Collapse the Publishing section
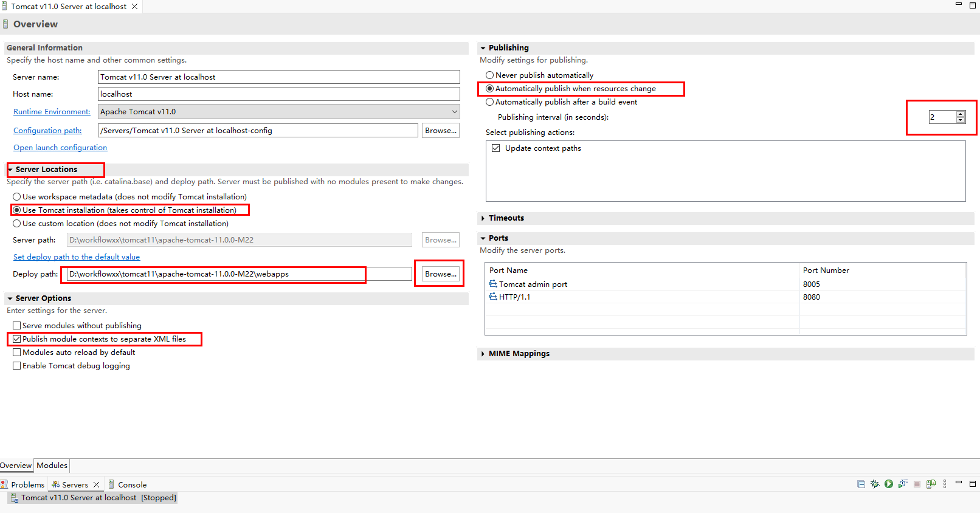The height and width of the screenshot is (513, 980). point(483,48)
